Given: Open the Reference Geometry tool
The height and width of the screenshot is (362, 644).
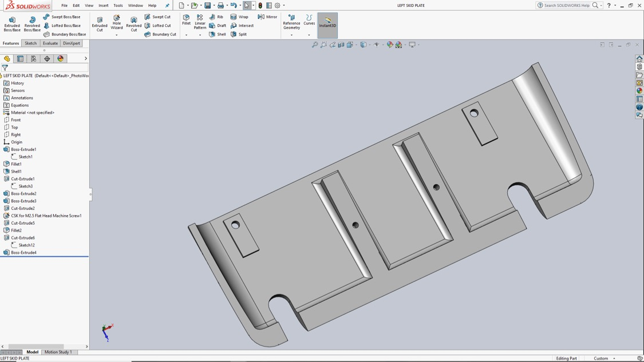Looking at the screenshot, I should [291, 22].
